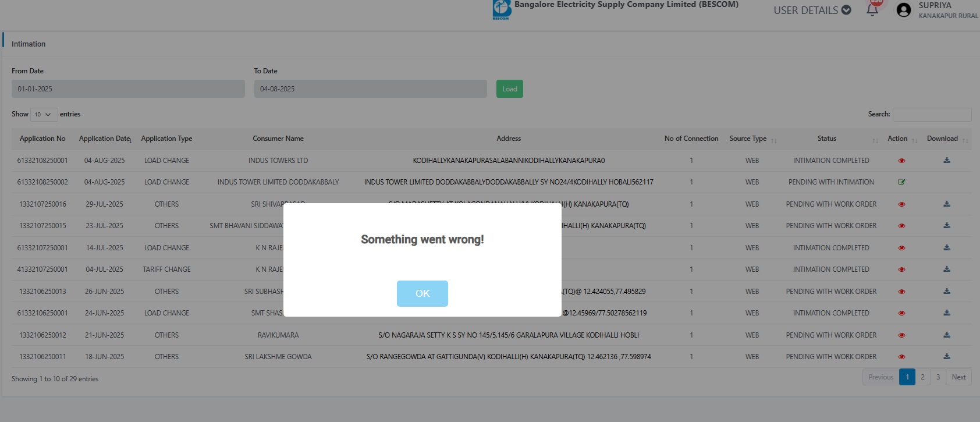Click the Next pagination button
This screenshot has width=980, height=422.
(958, 377)
